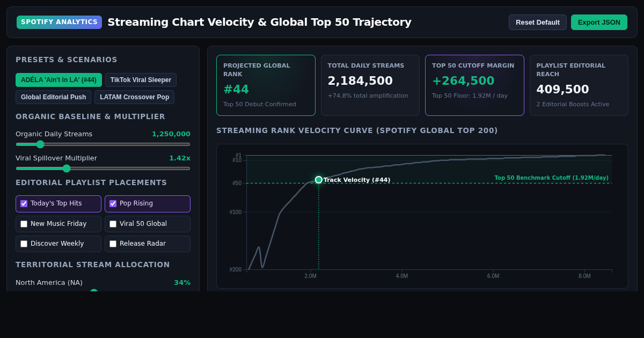Viewport: 644px width, 338px height.
Task: Click the 1,250,000 organic streams value
Action: [171, 134]
